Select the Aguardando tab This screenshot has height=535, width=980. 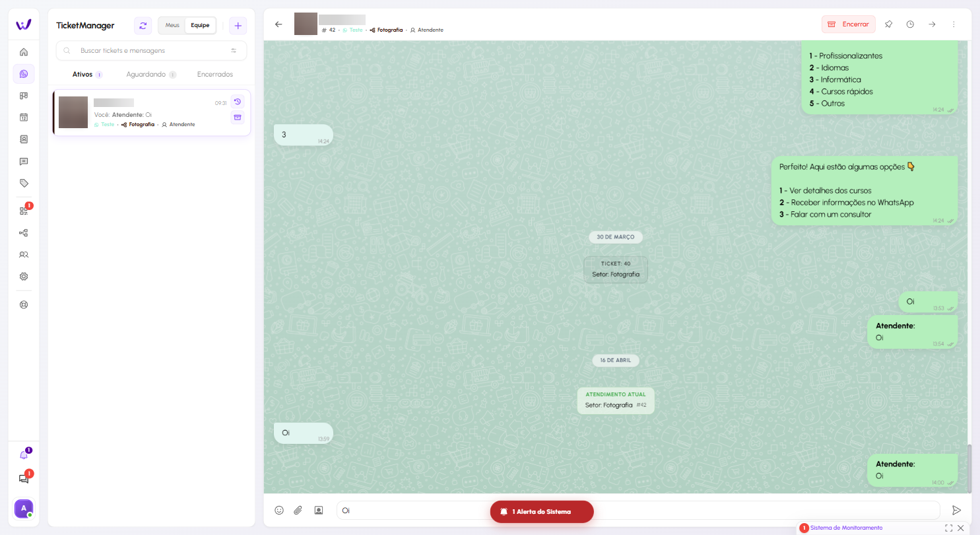click(146, 75)
